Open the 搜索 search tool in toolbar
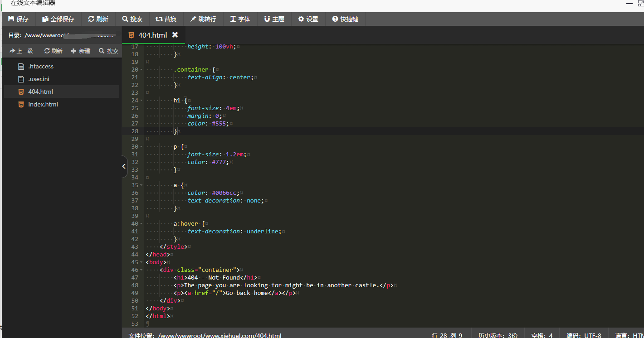This screenshot has height=338, width=644. [x=132, y=19]
